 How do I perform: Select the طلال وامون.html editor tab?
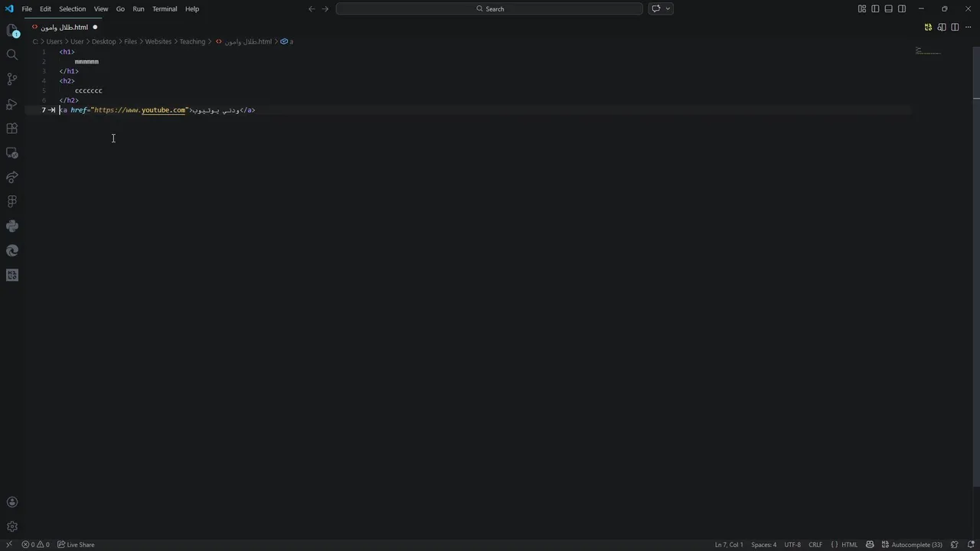tap(64, 27)
